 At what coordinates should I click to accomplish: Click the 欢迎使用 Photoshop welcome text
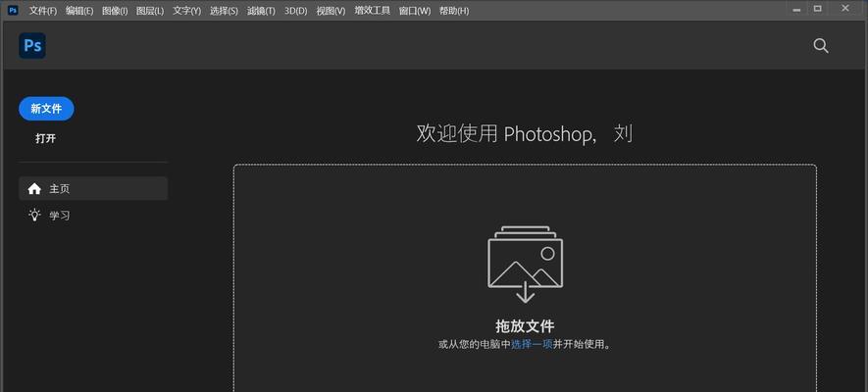(x=524, y=134)
